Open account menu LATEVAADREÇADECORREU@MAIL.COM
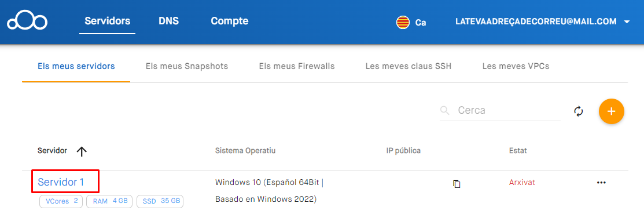 [x=536, y=21]
